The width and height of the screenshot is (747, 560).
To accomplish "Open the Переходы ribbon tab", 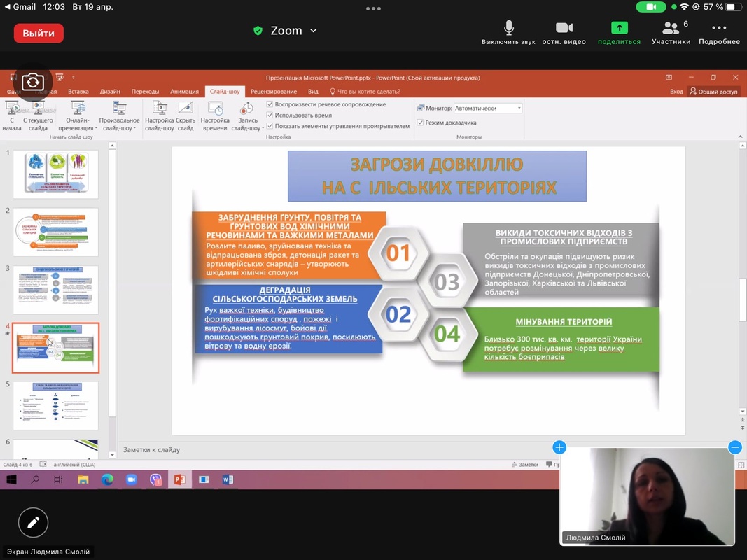I will tap(146, 92).
